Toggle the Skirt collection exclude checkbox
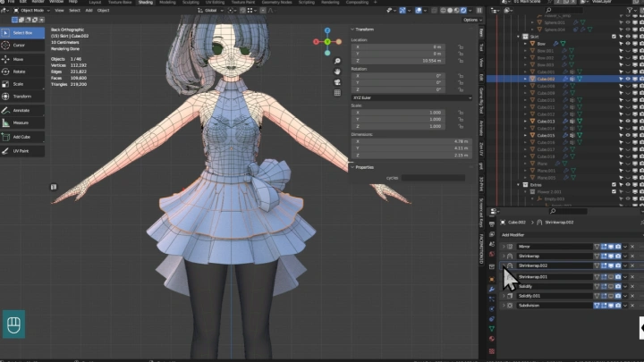Image resolution: width=644 pixels, height=362 pixels. [x=614, y=37]
